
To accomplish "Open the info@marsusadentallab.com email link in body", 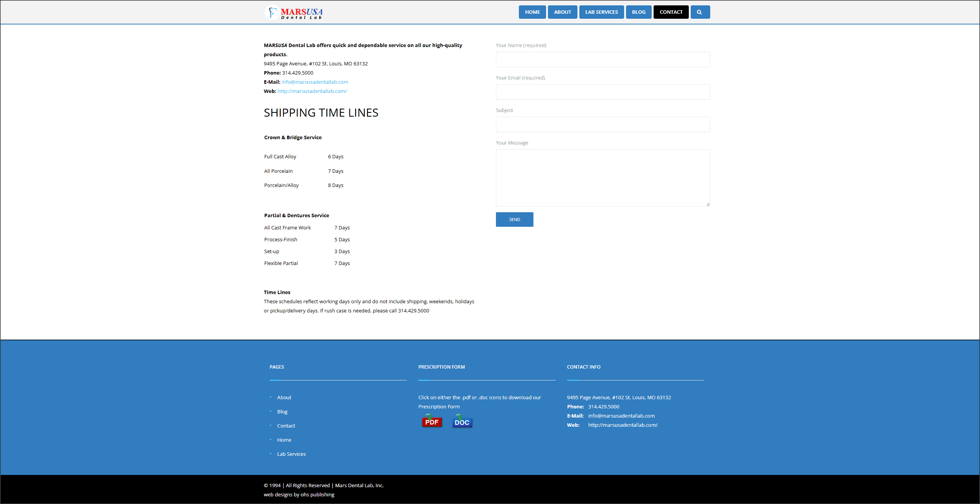I will 315,82.
